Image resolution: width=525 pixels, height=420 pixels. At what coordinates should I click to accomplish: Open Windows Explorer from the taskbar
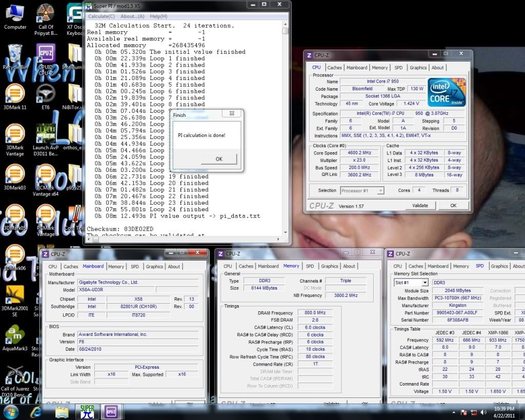tap(62, 412)
